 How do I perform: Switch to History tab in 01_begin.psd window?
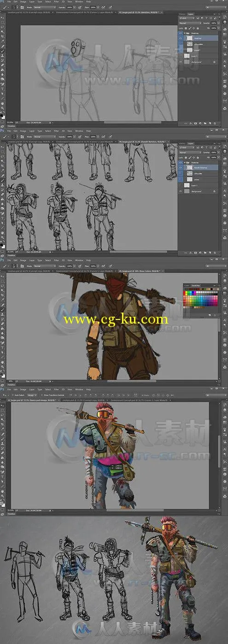tap(182, 14)
